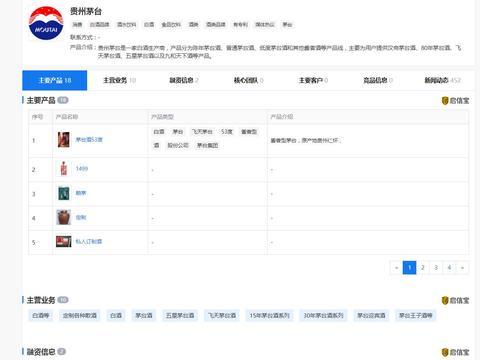480x360 pixels.
Task: Click the 1499 bottle thumbnail
Action: click(64, 169)
